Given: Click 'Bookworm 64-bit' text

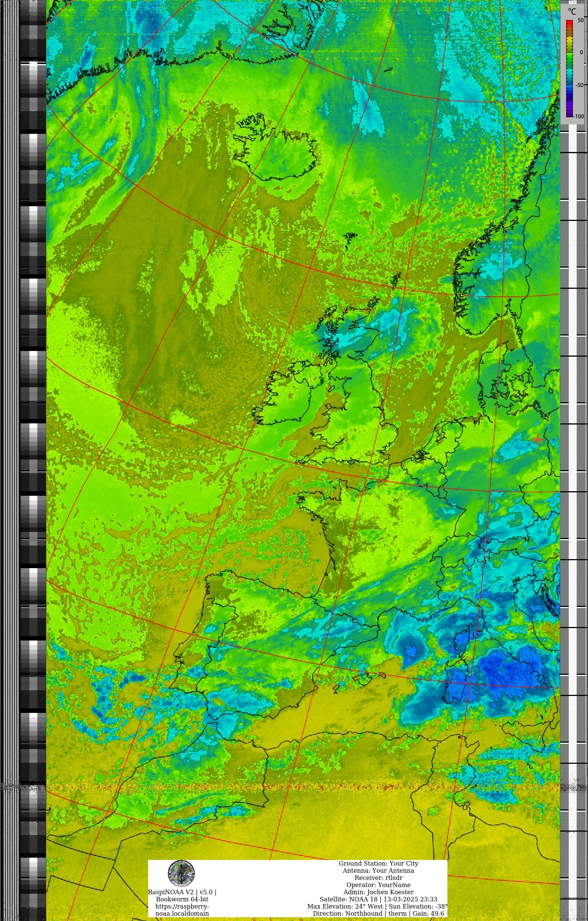Looking at the screenshot, I should tap(182, 899).
